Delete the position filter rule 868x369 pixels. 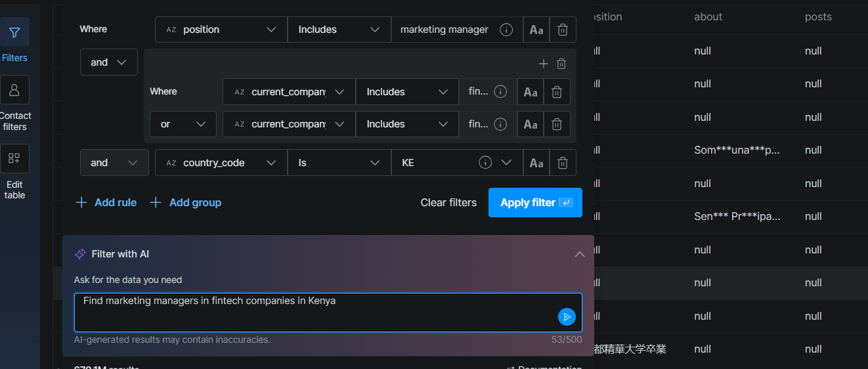click(x=563, y=30)
